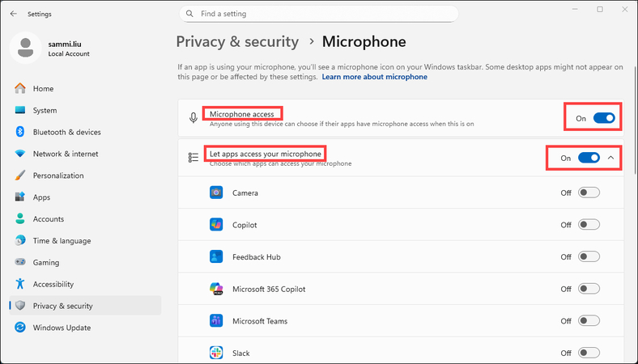
Task: Click the search magnifier icon
Action: pyautogui.click(x=189, y=14)
